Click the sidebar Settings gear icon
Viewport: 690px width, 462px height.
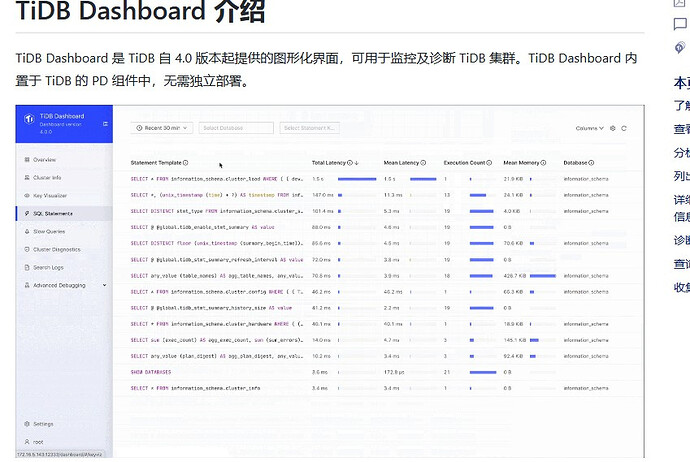[27, 424]
